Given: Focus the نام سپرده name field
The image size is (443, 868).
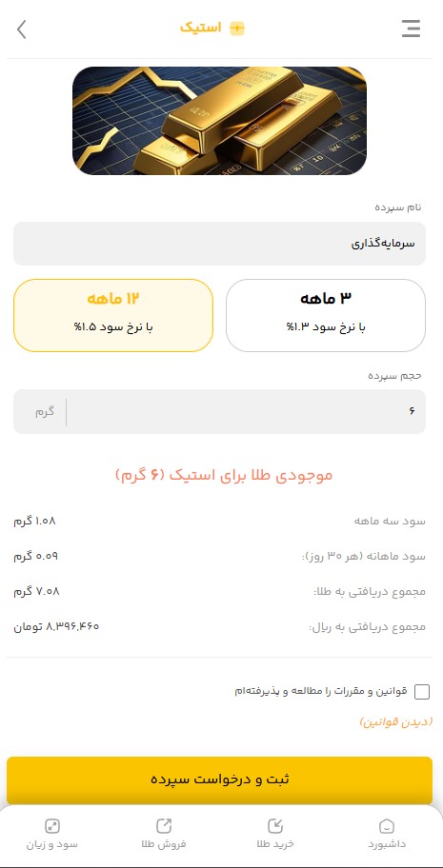Looking at the screenshot, I should click(219, 244).
